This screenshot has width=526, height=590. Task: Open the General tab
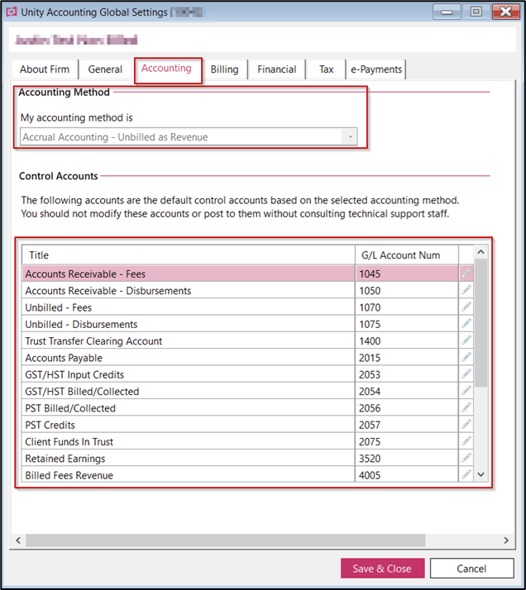coord(105,69)
